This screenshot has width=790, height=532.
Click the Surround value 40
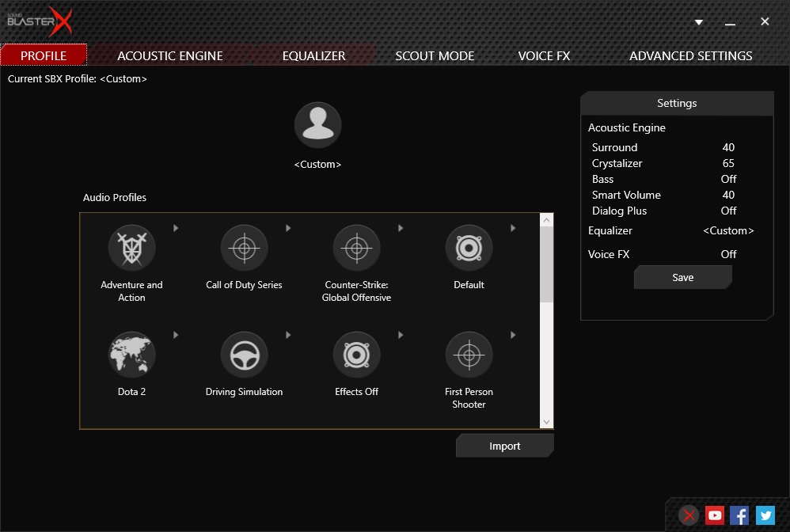click(728, 147)
